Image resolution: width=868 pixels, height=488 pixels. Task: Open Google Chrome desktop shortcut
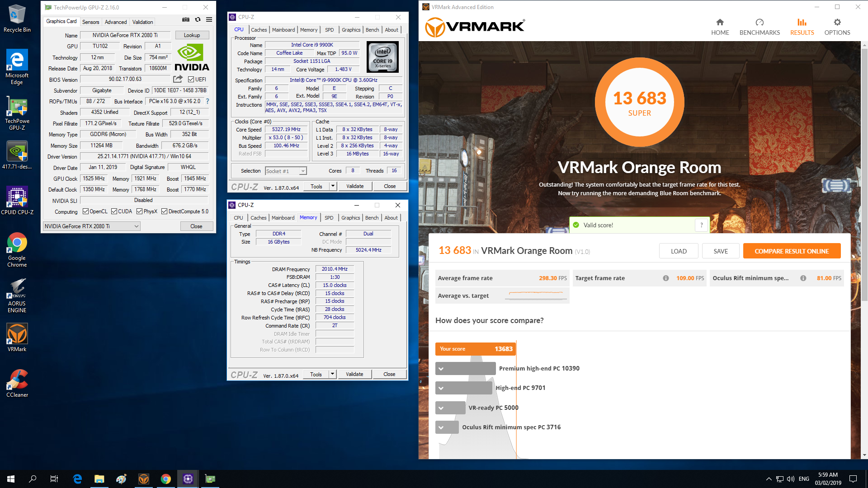tap(17, 250)
